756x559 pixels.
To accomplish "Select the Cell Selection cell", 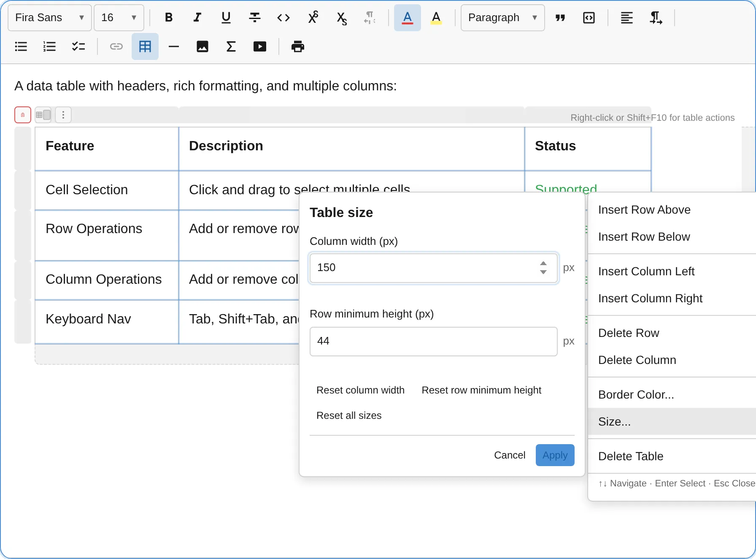I will point(107,190).
